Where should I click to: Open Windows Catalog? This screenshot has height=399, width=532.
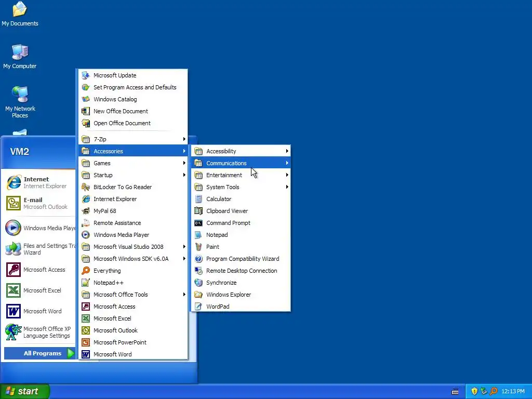pyautogui.click(x=133, y=99)
